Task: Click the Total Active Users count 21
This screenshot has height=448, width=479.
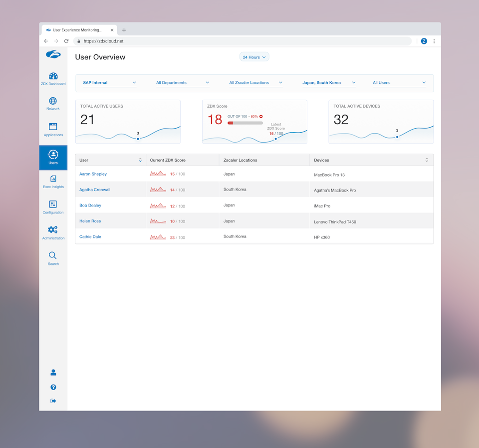Action: coord(87,119)
